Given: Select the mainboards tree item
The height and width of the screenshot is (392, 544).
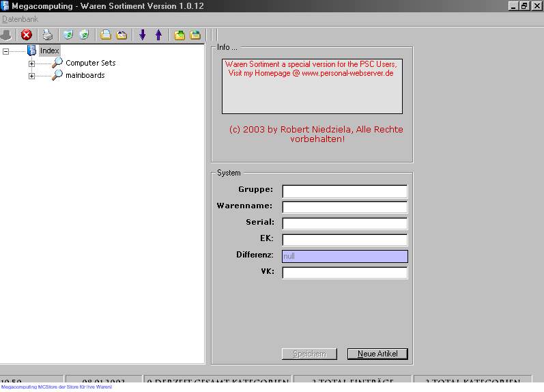Looking at the screenshot, I should tap(85, 75).
